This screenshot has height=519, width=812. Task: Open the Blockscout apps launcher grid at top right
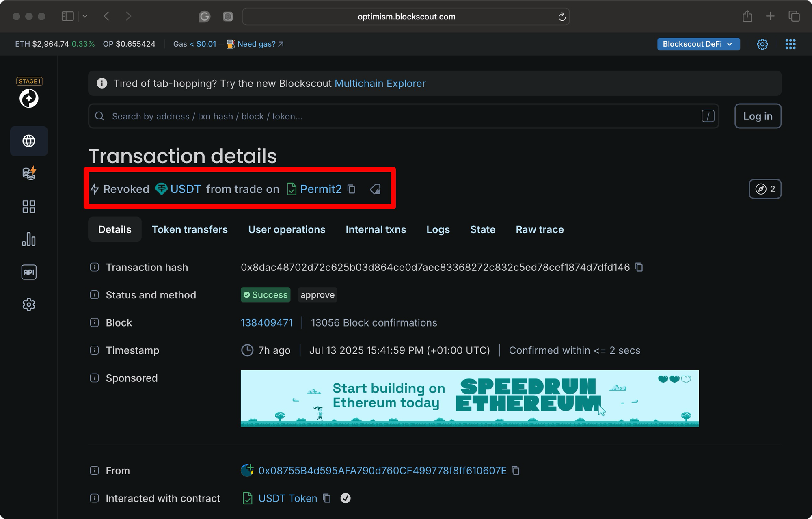point(790,44)
